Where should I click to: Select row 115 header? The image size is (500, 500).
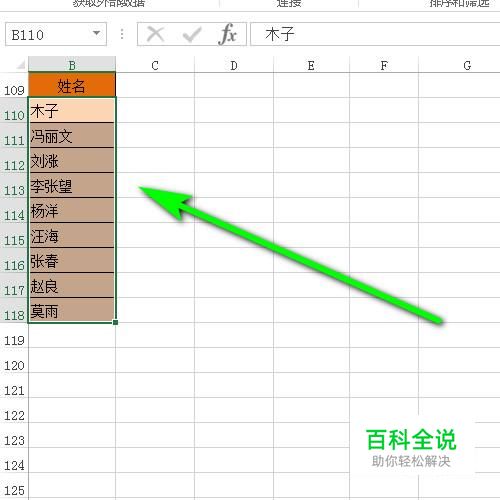pyautogui.click(x=14, y=235)
